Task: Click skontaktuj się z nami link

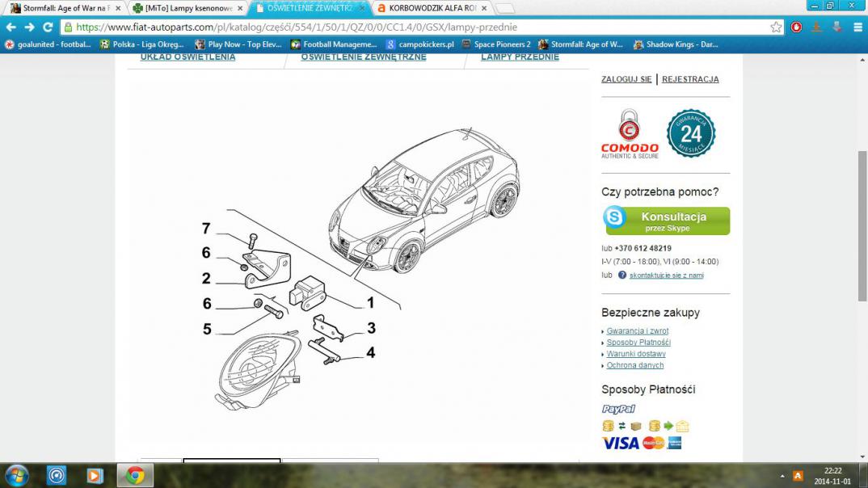Action: (x=667, y=275)
